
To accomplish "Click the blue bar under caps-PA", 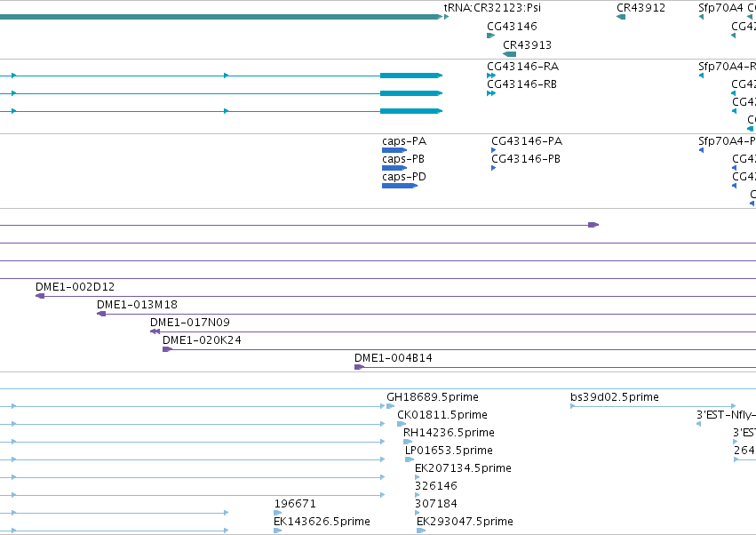I will (x=394, y=150).
